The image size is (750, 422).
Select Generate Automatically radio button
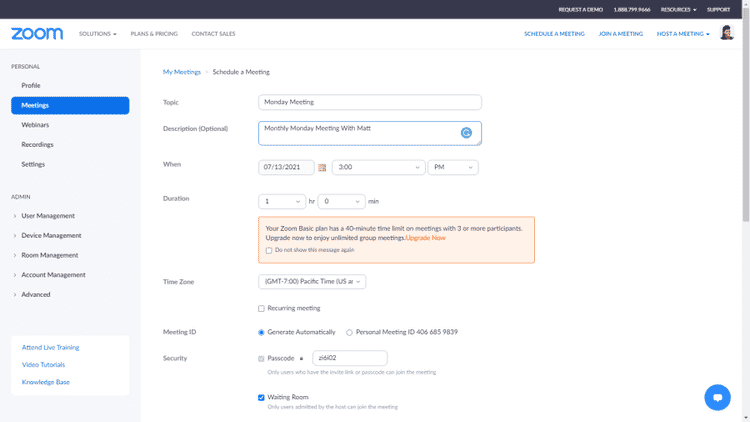(262, 332)
